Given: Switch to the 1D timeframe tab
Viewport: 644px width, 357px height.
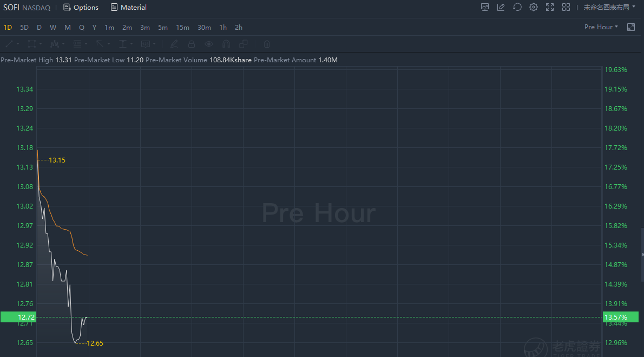Looking at the screenshot, I should pos(8,28).
